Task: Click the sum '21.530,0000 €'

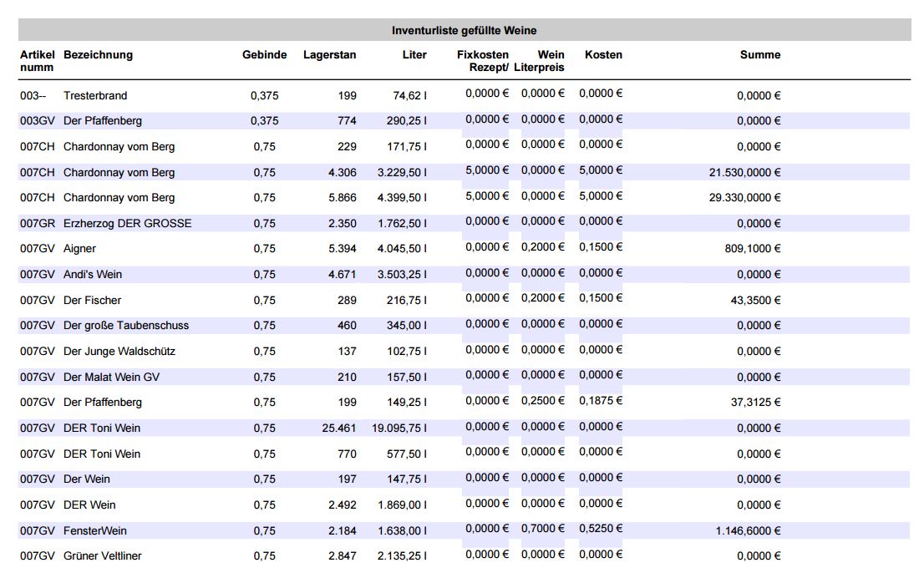Action: pyautogui.click(x=745, y=173)
